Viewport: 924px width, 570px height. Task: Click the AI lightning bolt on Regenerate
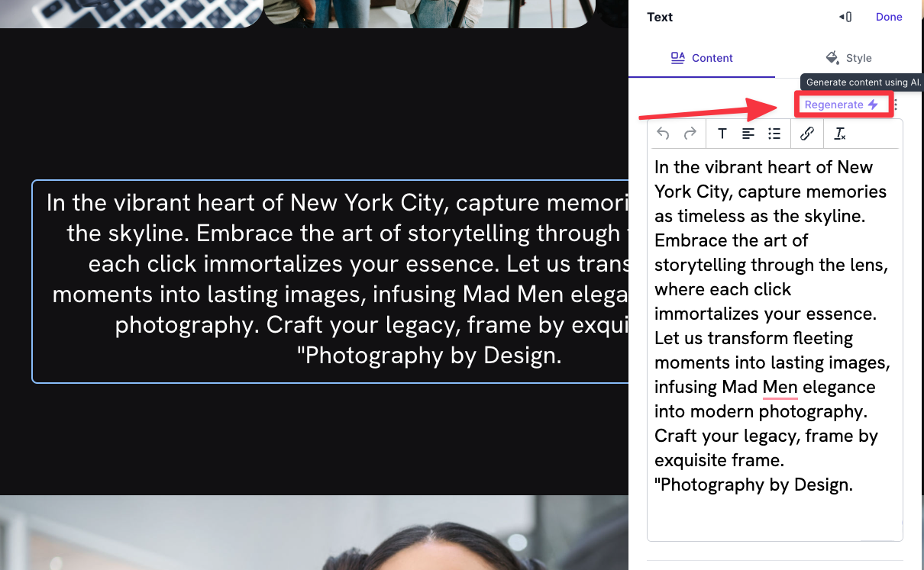pos(873,104)
